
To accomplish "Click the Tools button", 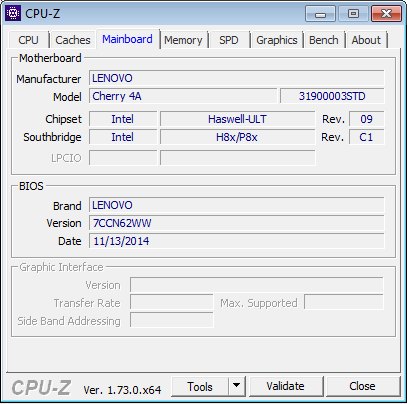I will 200,387.
